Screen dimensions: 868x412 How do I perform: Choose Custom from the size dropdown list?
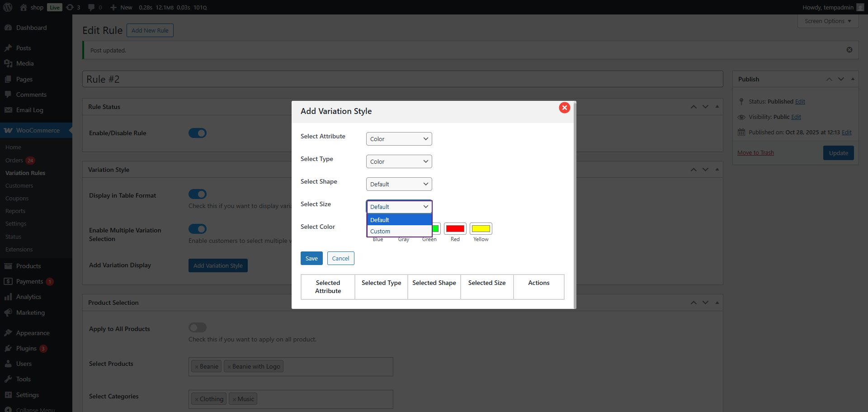click(x=380, y=231)
